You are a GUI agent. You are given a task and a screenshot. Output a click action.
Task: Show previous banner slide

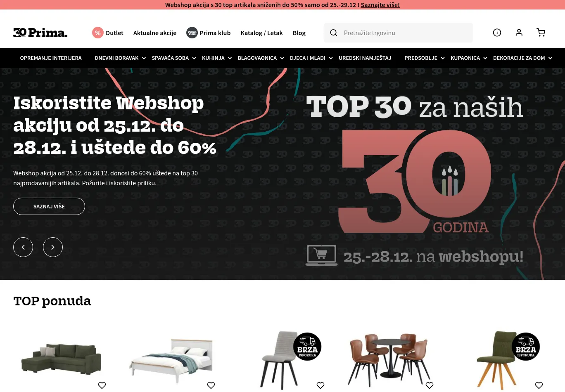pyautogui.click(x=23, y=247)
